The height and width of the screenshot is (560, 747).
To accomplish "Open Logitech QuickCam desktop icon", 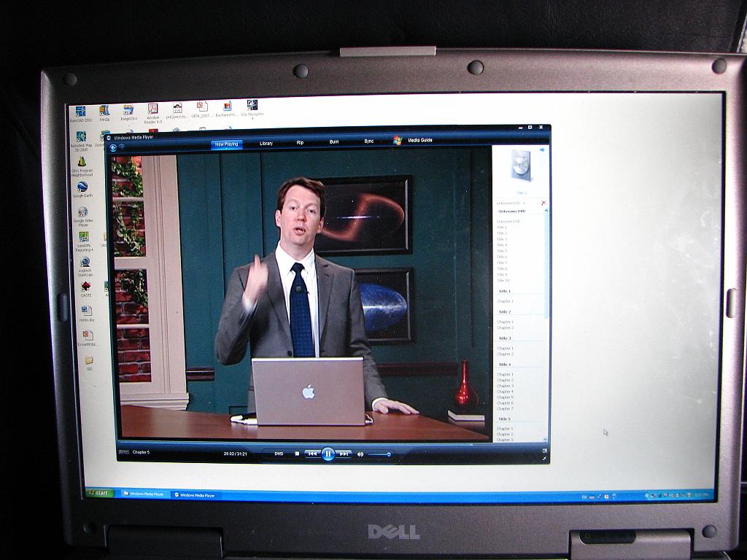I will [x=85, y=267].
